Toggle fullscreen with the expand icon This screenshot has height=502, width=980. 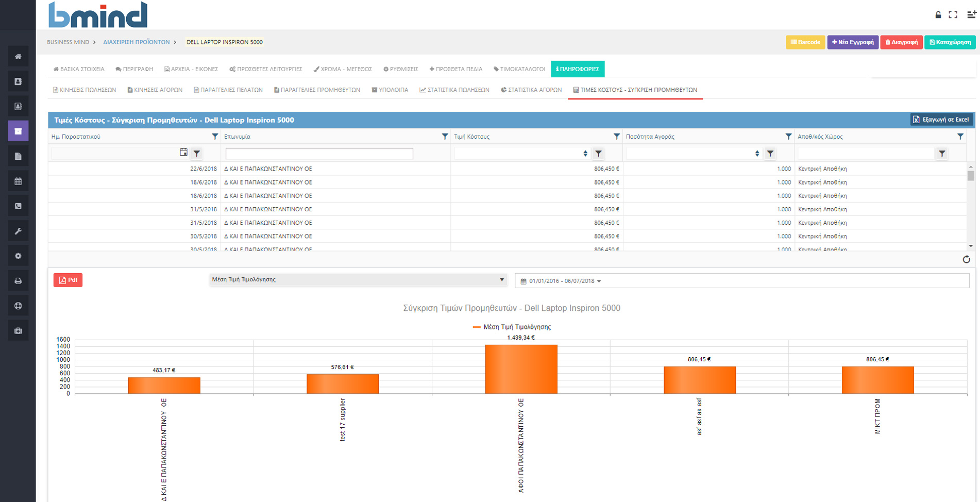tap(953, 15)
